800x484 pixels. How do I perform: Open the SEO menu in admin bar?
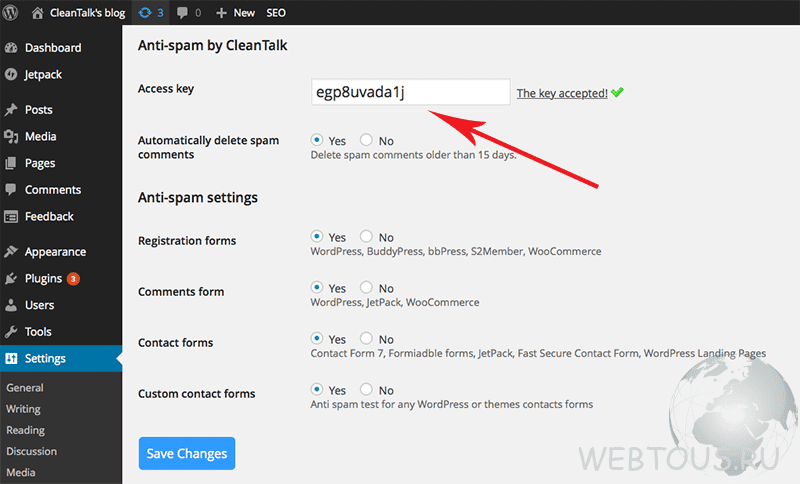[276, 13]
